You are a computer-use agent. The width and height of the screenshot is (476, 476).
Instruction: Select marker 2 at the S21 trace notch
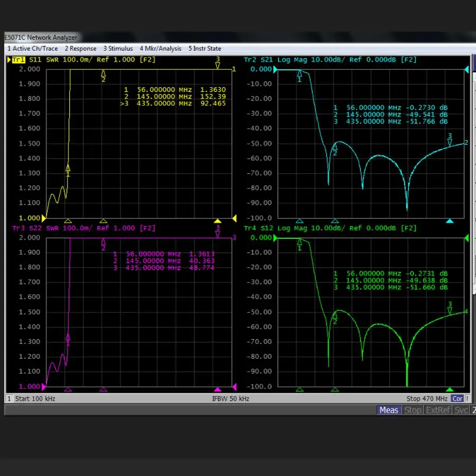coord(334,147)
